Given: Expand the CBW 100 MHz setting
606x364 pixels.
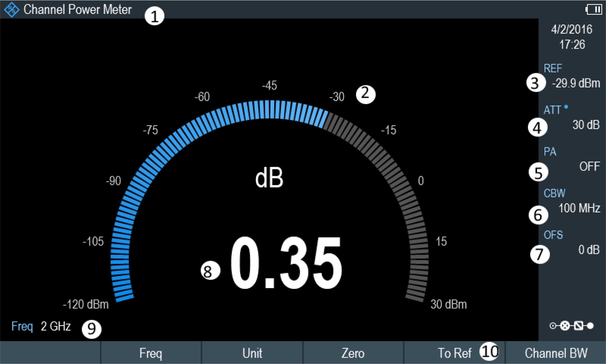Looking at the screenshot, I should tap(580, 208).
